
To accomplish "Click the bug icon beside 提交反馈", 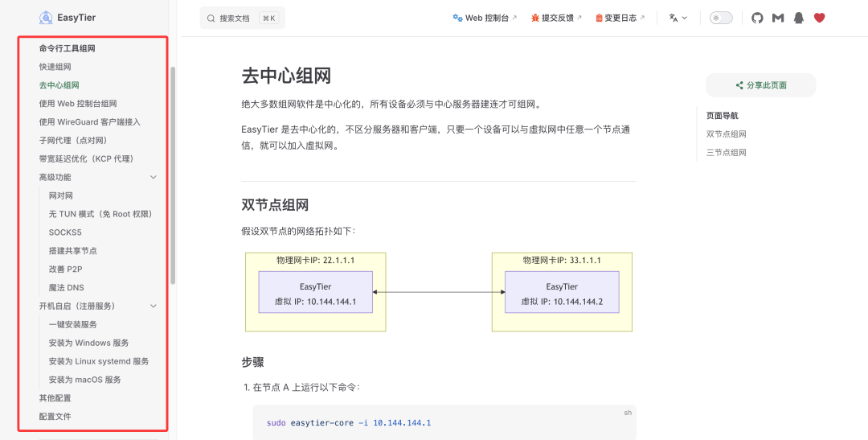I will click(535, 18).
